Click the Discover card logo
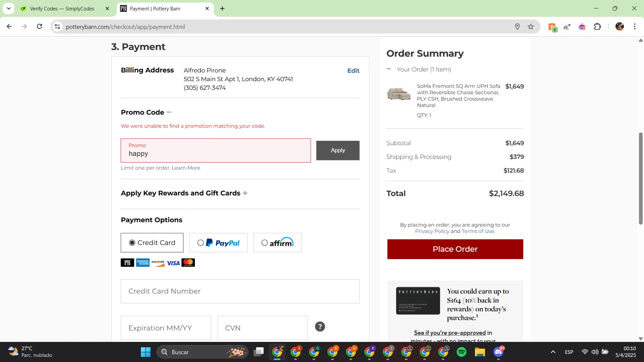Image resolution: width=644 pixels, height=362 pixels. tap(158, 262)
